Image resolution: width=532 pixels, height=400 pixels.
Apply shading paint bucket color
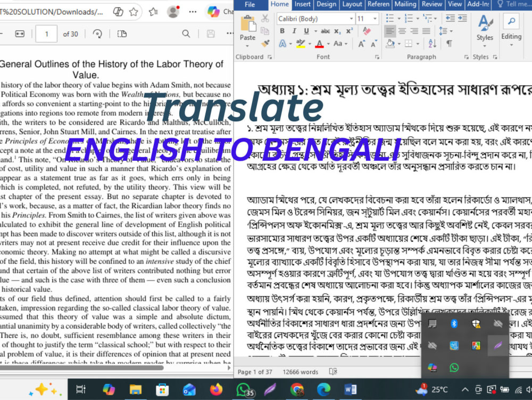(x=390, y=44)
